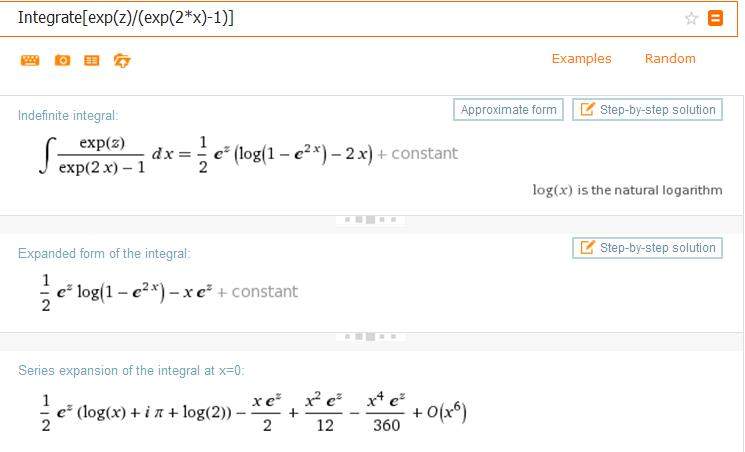This screenshot has width=745, height=452.
Task: Open Step-by-step solution for Expanded form
Action: (647, 248)
